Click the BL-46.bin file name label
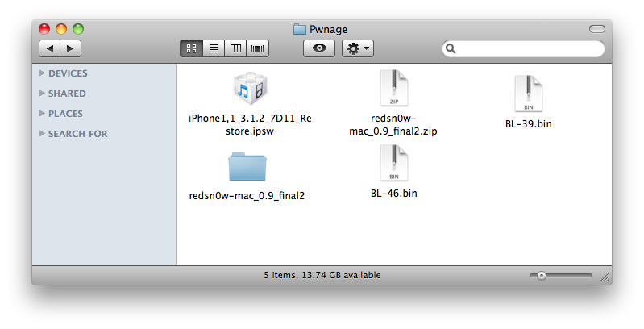This screenshot has height=329, width=644. 393,193
